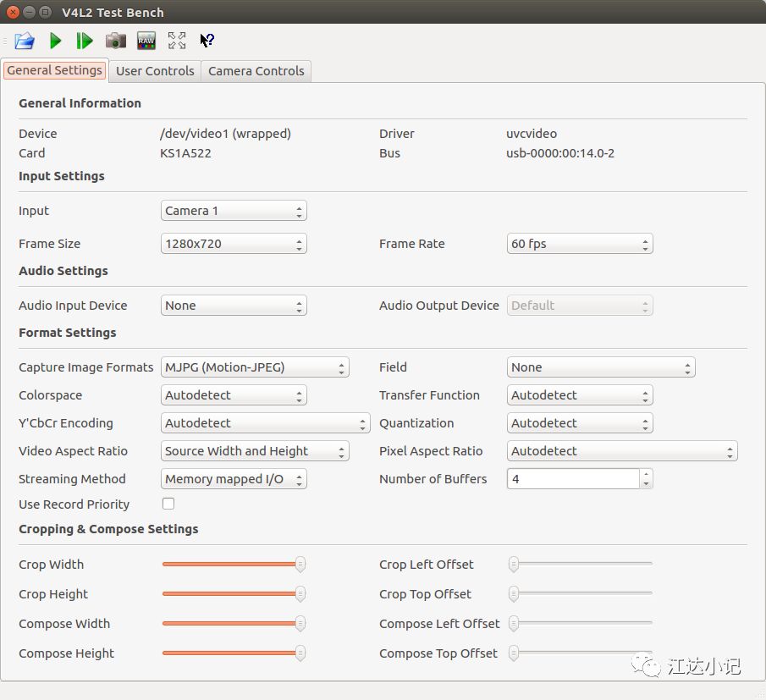Open the Input Camera 1 dropdown
The width and height of the screenshot is (766, 700).
pyautogui.click(x=234, y=211)
